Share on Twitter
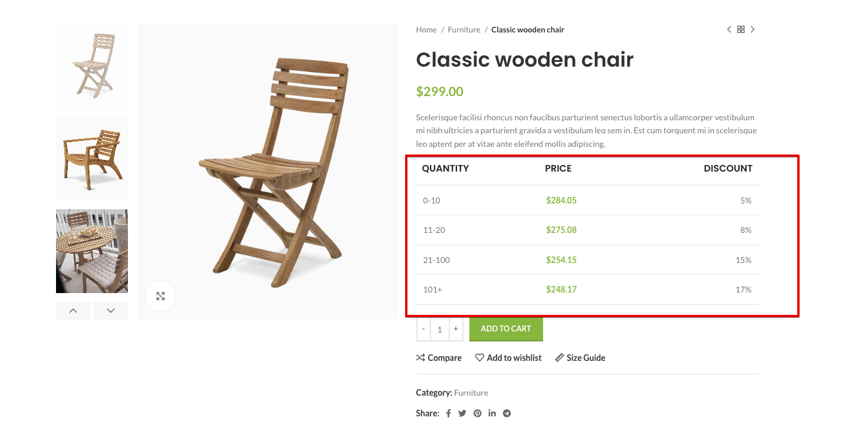The width and height of the screenshot is (868, 434). coord(462,413)
